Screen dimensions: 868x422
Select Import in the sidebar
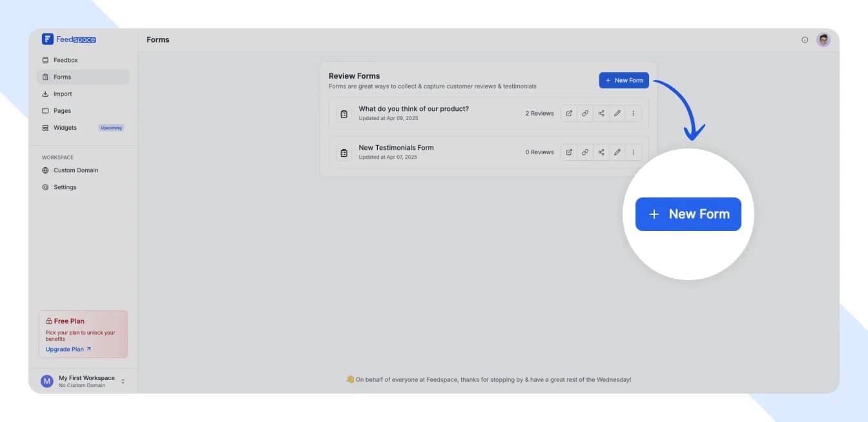[63, 94]
